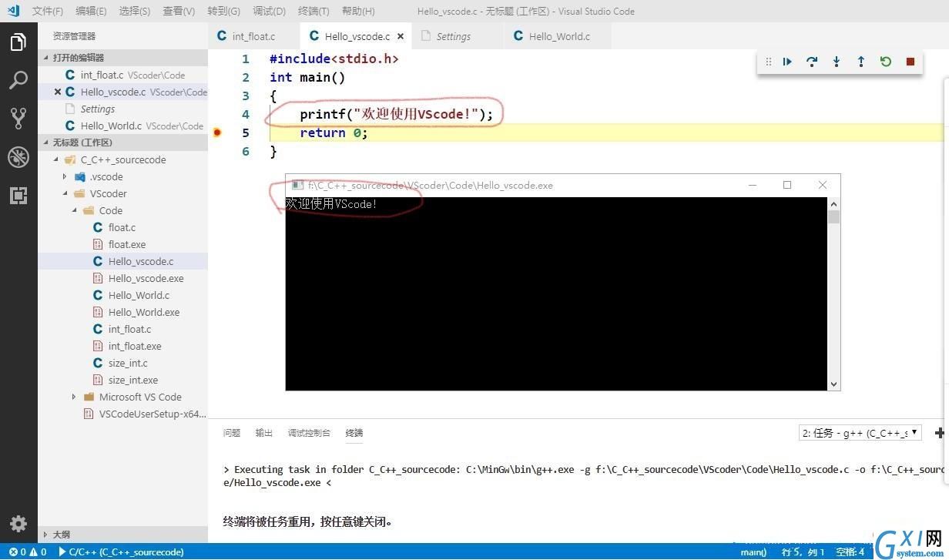This screenshot has width=949, height=560.
Task: Collapse the VScoder folder
Action: [x=65, y=193]
